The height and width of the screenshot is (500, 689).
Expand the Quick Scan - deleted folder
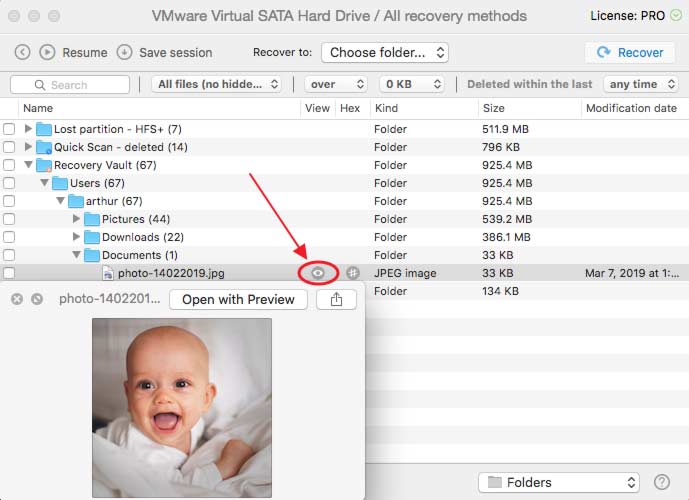click(x=28, y=147)
